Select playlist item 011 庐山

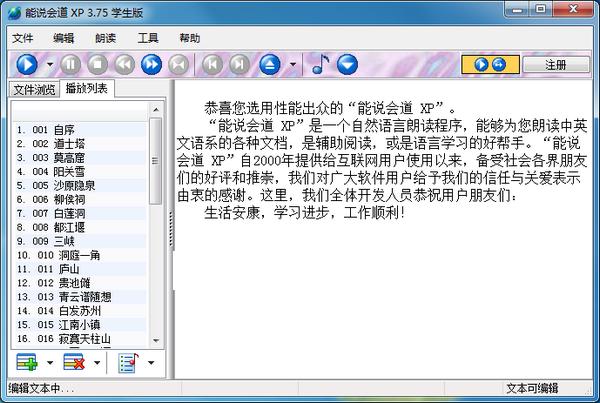(x=79, y=269)
